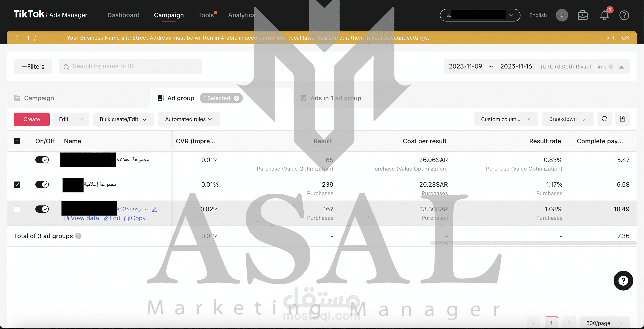Turn off the first ad group toggle

[x=42, y=160]
